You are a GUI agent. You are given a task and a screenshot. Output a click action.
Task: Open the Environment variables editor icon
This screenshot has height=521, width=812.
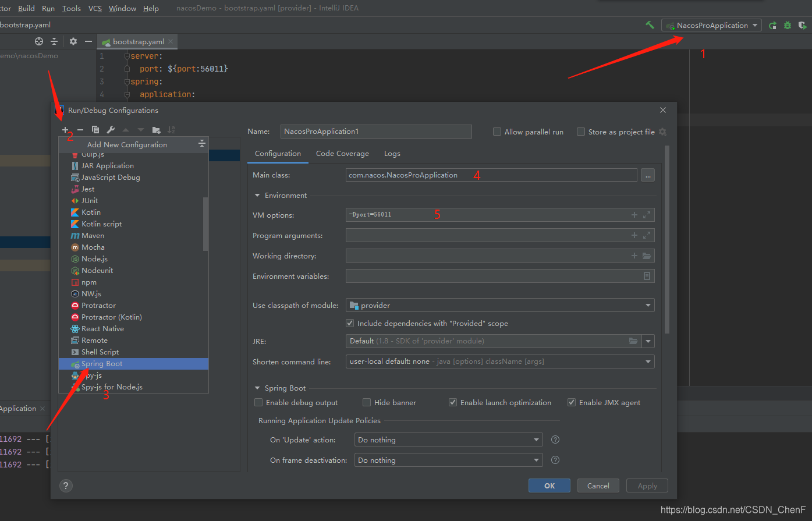(x=647, y=276)
